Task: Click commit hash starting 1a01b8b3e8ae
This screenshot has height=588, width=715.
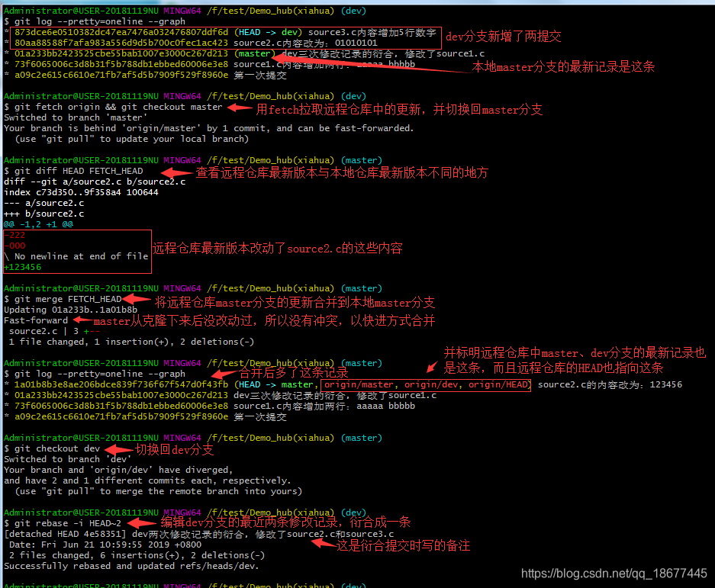Action: tap(121, 384)
